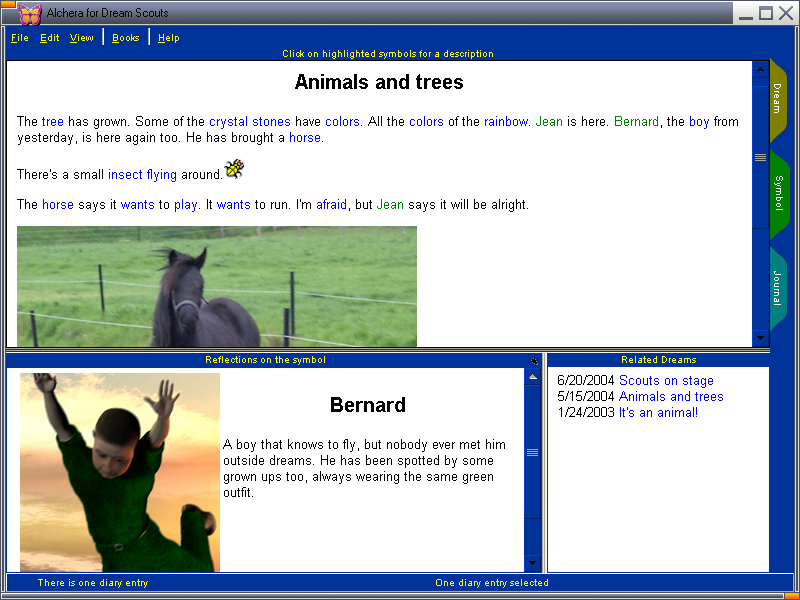Image resolution: width=800 pixels, height=600 pixels.
Task: Open the Help menu
Action: (168, 38)
